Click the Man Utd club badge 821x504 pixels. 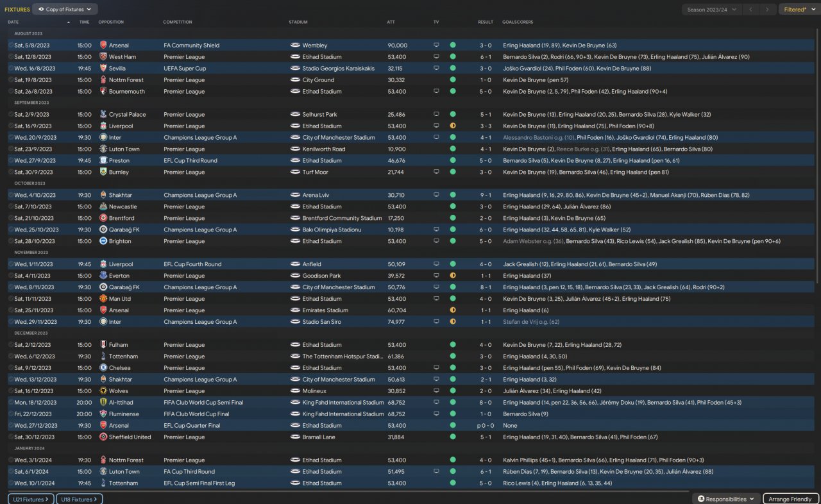pyautogui.click(x=103, y=299)
